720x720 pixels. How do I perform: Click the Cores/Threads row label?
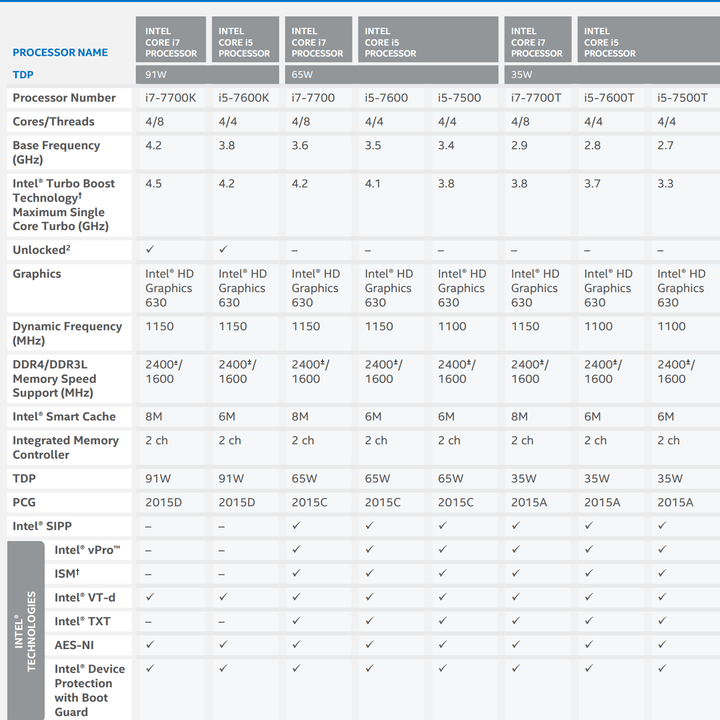[x=54, y=122]
